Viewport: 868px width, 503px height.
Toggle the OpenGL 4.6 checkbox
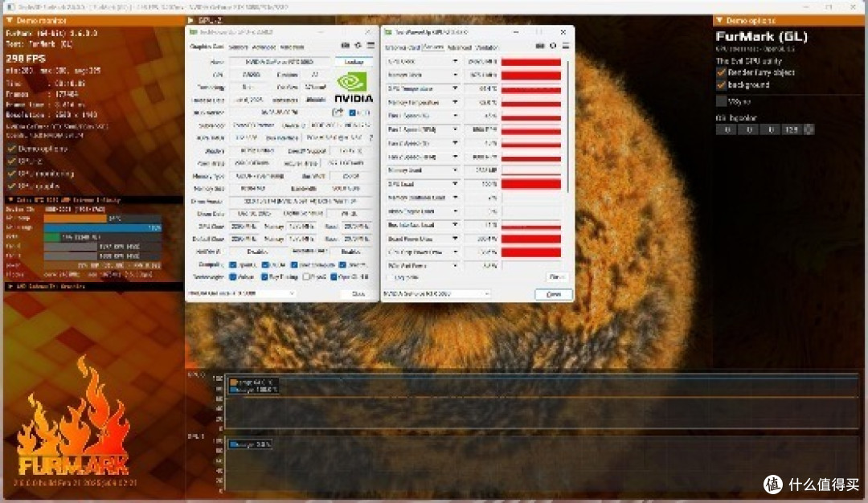point(334,276)
